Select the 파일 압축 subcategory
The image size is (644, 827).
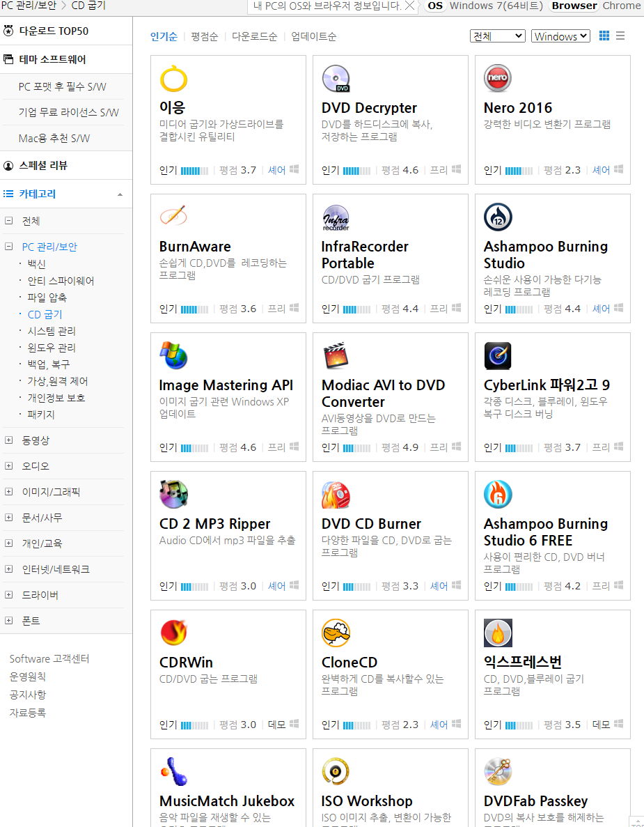(x=47, y=297)
